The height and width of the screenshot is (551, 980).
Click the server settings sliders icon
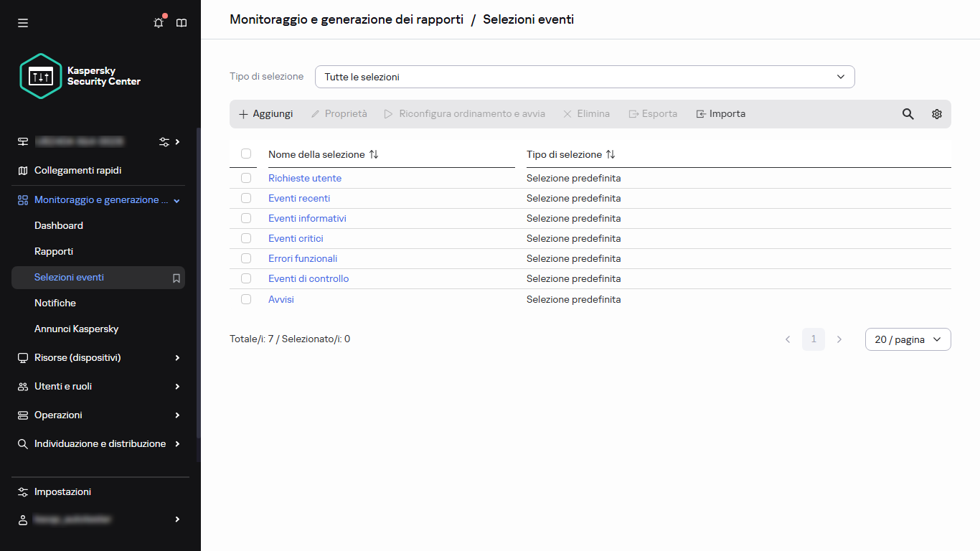(x=164, y=142)
